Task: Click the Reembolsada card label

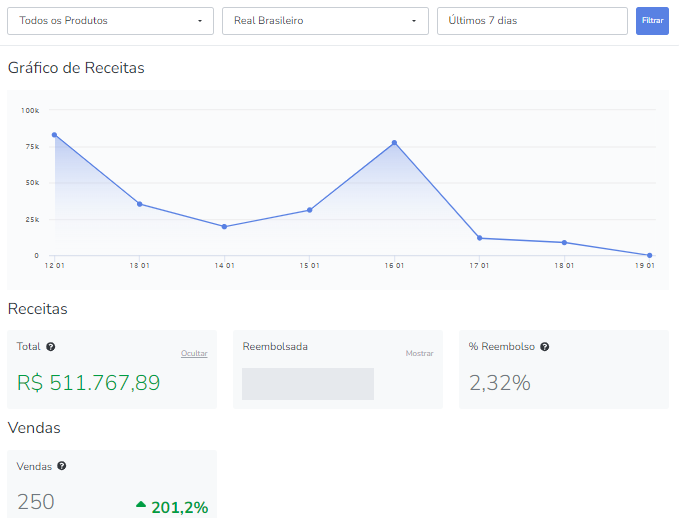Action: pos(275,346)
